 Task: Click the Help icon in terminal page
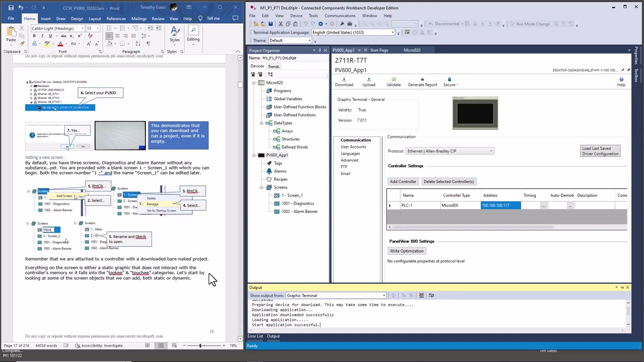point(621,79)
